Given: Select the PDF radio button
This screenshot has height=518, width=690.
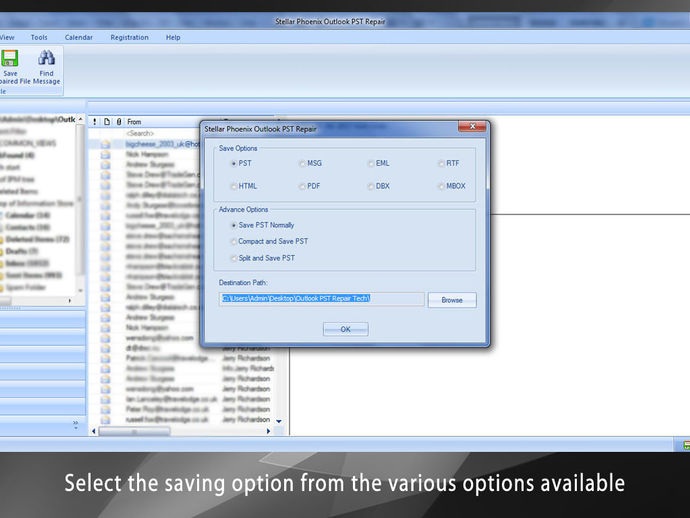Looking at the screenshot, I should [x=302, y=186].
